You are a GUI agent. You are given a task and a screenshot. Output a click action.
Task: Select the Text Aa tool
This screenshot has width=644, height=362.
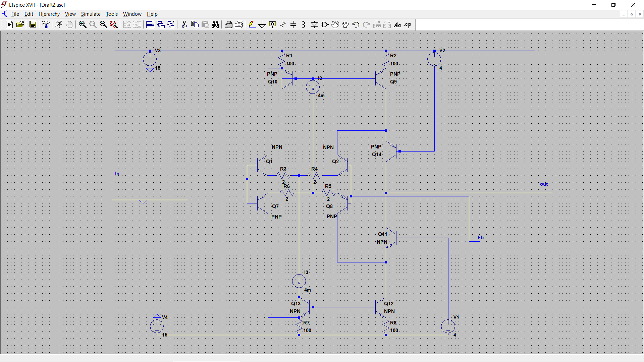tap(397, 24)
